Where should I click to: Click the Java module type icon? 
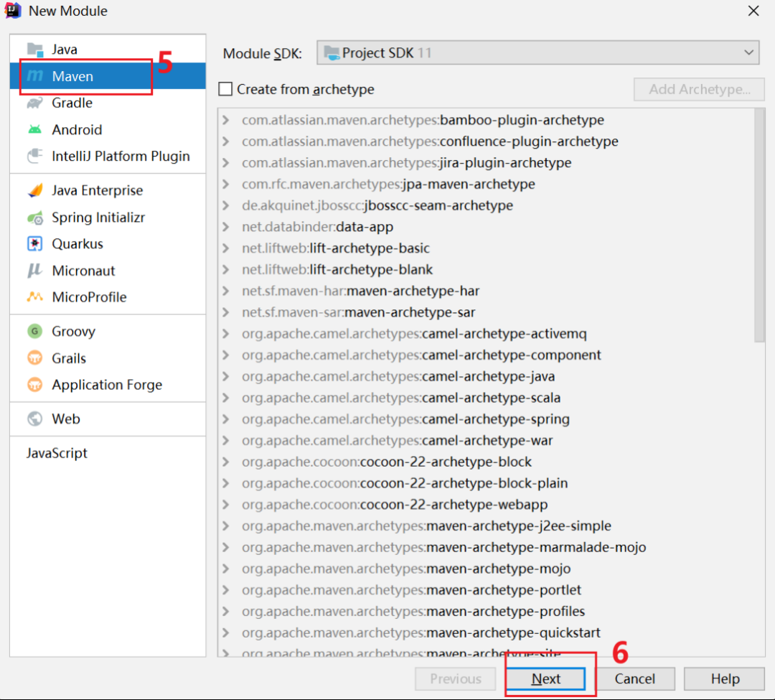coord(35,50)
